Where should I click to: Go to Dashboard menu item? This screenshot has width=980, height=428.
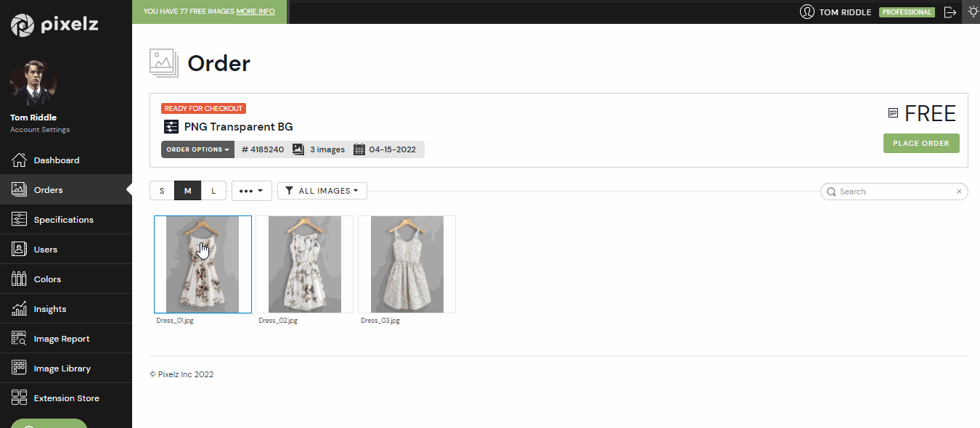[x=66, y=160]
